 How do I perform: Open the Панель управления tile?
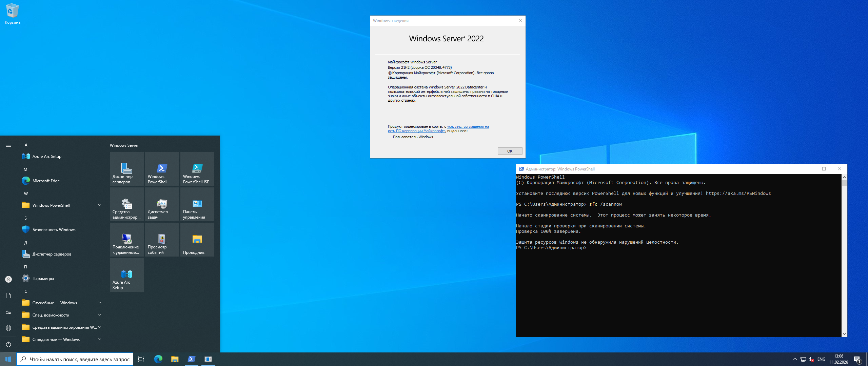click(197, 204)
